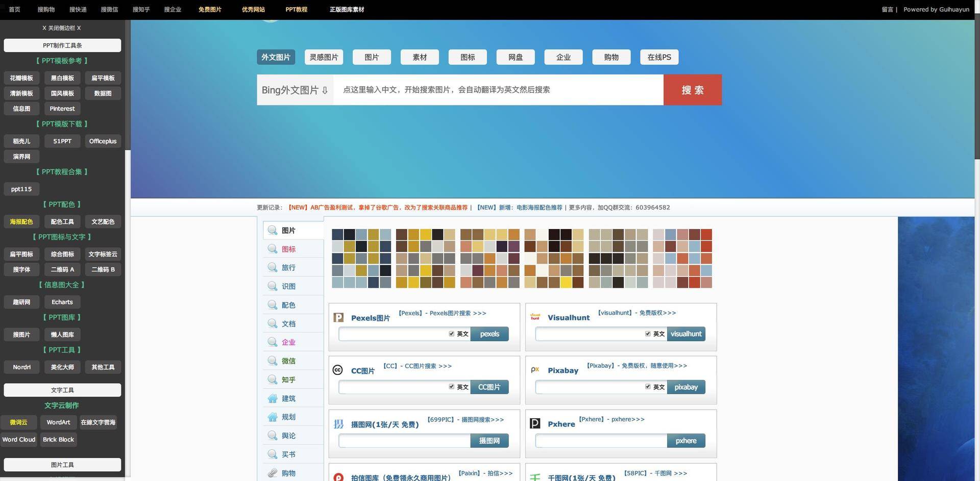Open the 建筑 architecture category icon

(272, 398)
